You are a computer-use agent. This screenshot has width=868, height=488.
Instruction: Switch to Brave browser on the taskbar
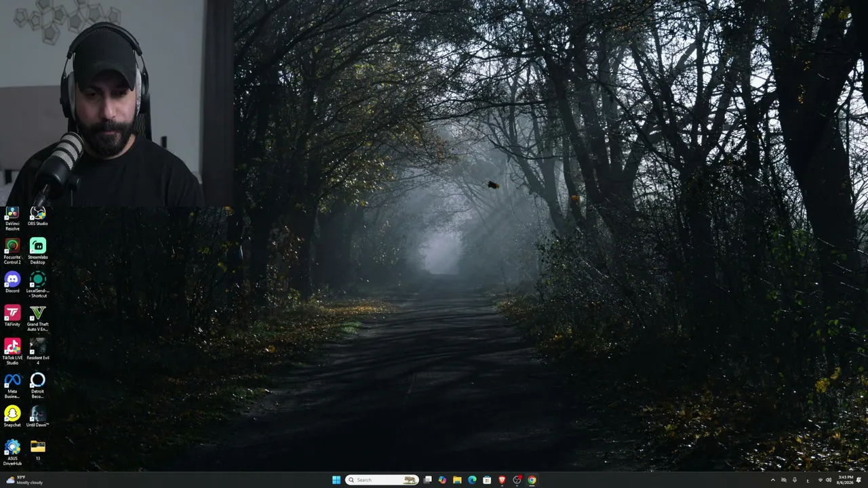tap(502, 480)
